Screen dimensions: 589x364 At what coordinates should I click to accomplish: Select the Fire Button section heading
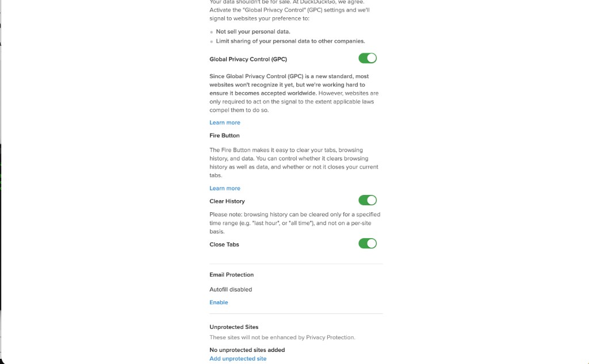[x=224, y=136]
